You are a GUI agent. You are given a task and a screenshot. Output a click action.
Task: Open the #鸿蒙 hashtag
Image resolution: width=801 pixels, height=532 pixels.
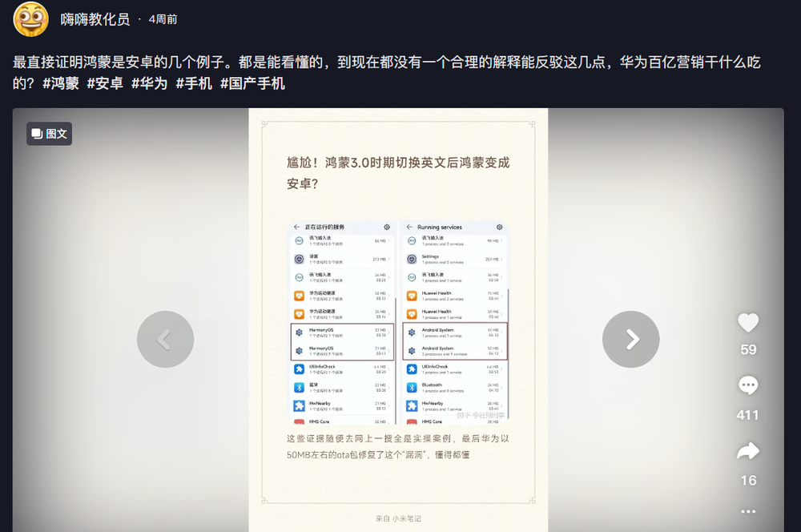(x=60, y=83)
